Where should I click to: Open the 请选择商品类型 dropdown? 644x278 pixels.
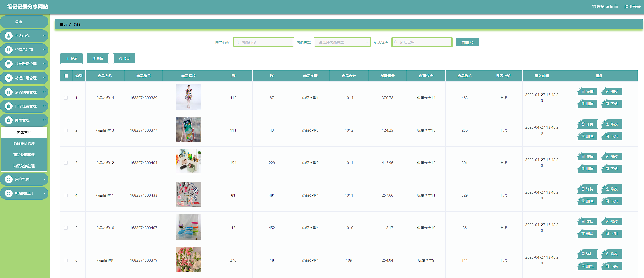point(342,42)
